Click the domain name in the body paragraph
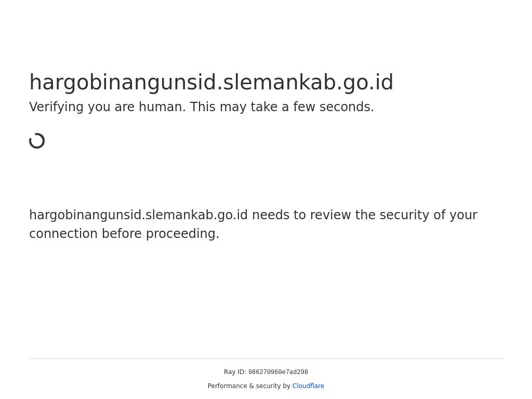Image resolution: width=532 pixels, height=399 pixels. [138, 215]
